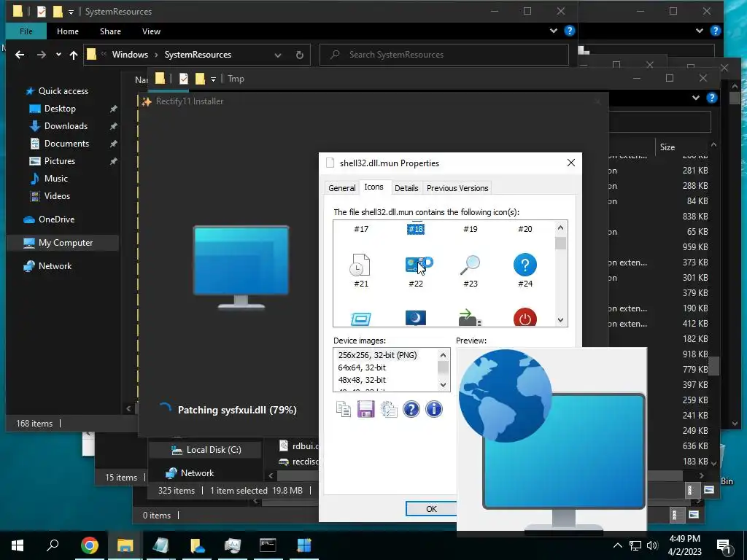Select 64x64, 32-bit device image
Viewport: 747px width, 560px height.
tap(362, 367)
